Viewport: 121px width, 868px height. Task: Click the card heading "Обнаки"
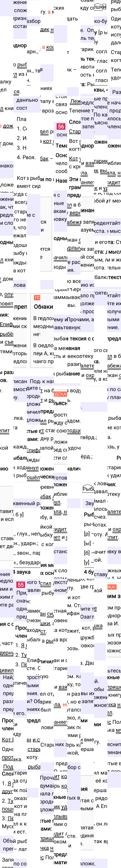pyautogui.click(x=43, y=307)
